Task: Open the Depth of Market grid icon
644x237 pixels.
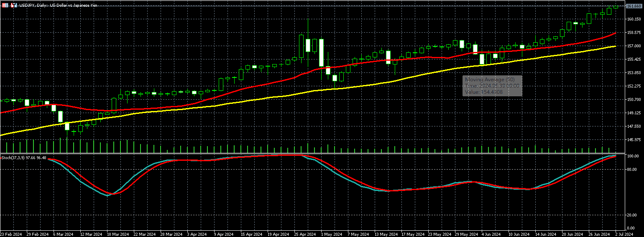Action: (x=5, y=5)
